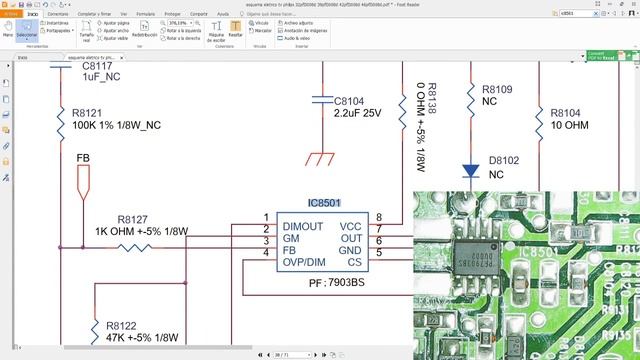Click the PF:7903BS part label
Viewport: 640px width, 360px height.
pos(336,282)
